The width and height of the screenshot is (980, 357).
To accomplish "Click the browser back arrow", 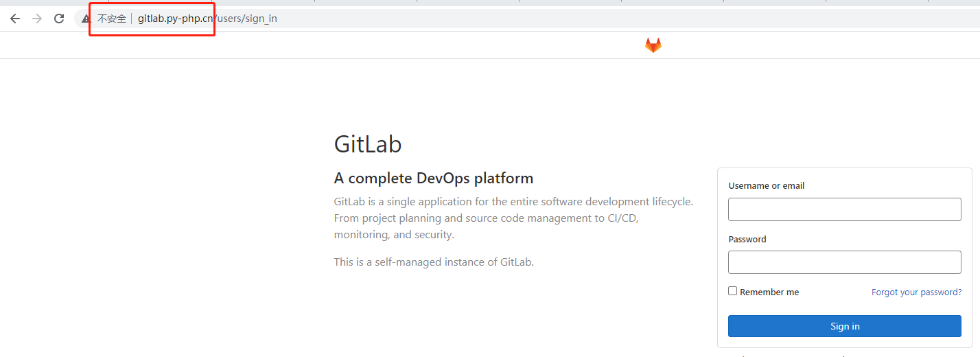I will click(x=15, y=19).
